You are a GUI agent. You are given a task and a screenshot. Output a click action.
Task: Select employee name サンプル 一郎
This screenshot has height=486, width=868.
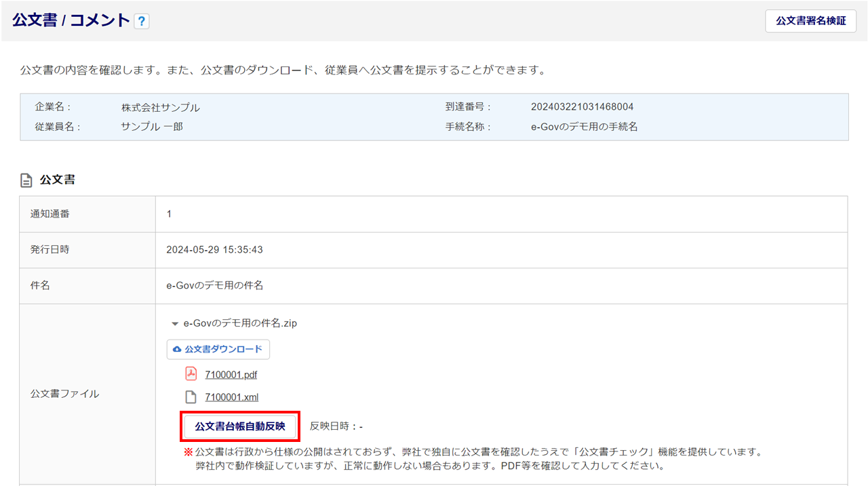(x=152, y=127)
